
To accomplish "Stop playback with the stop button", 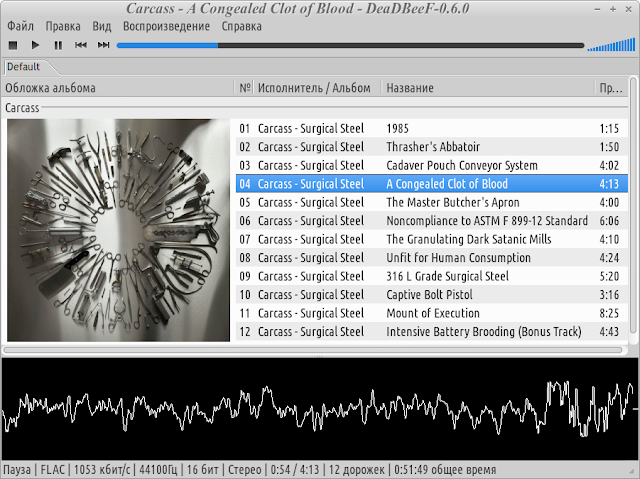I will tap(13, 45).
